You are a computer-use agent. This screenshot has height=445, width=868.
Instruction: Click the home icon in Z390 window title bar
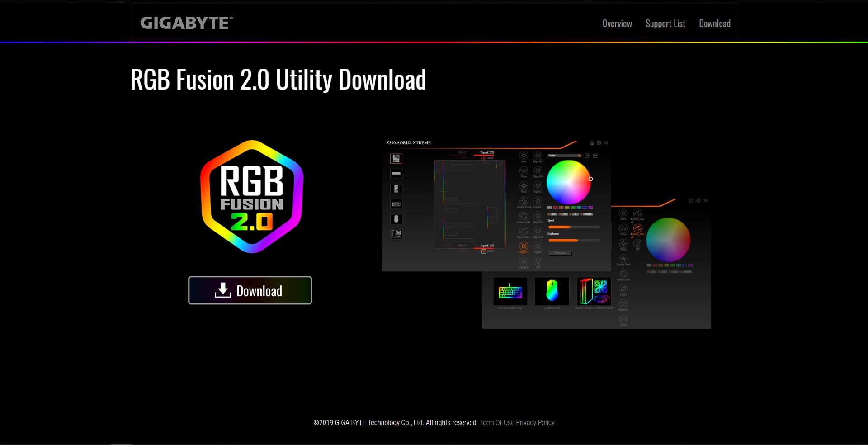pyautogui.click(x=592, y=143)
